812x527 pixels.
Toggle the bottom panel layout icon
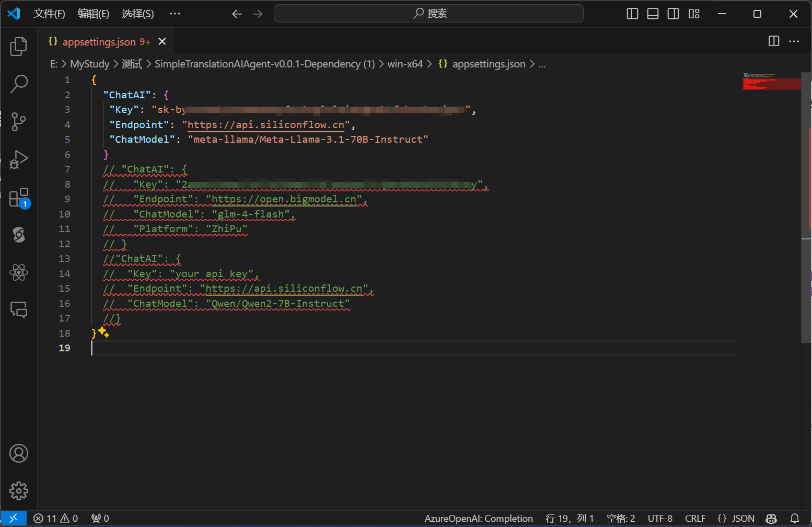[653, 14]
